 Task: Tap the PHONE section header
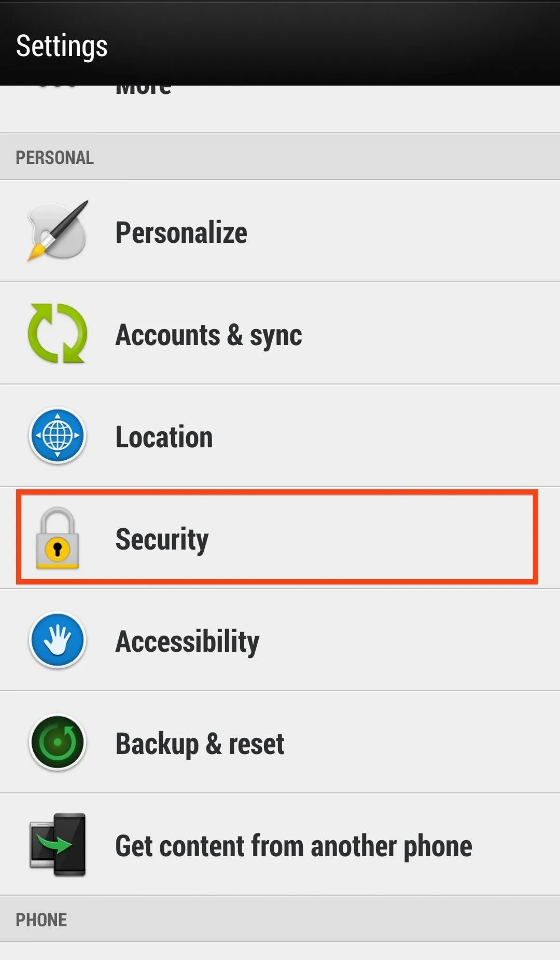tap(280, 920)
